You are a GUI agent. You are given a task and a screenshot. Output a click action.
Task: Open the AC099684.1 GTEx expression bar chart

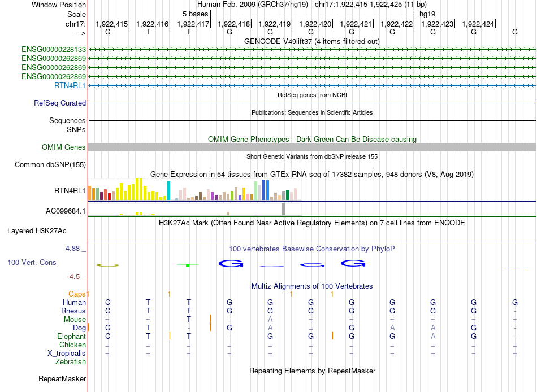click(x=195, y=210)
